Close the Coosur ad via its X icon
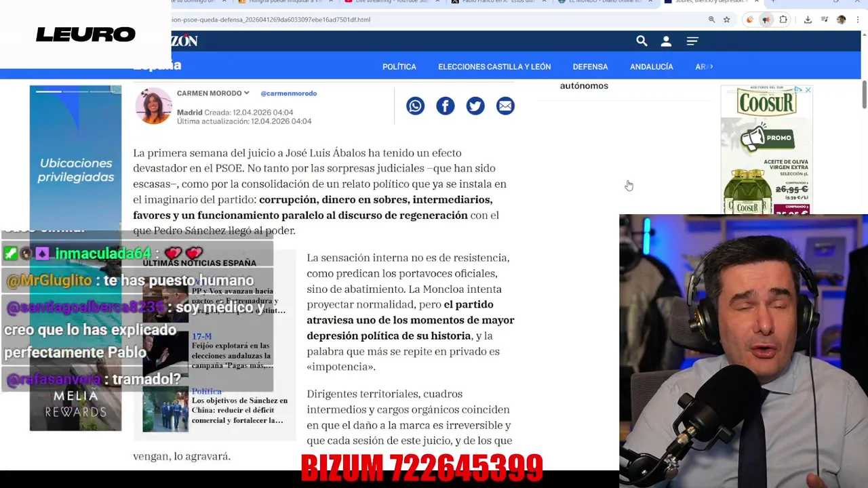868x488 pixels. click(x=808, y=89)
